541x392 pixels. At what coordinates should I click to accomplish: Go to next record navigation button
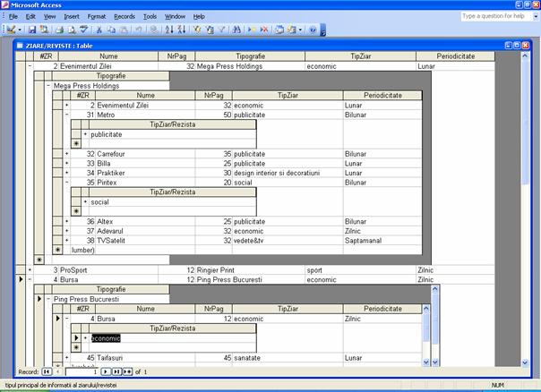pos(105,371)
